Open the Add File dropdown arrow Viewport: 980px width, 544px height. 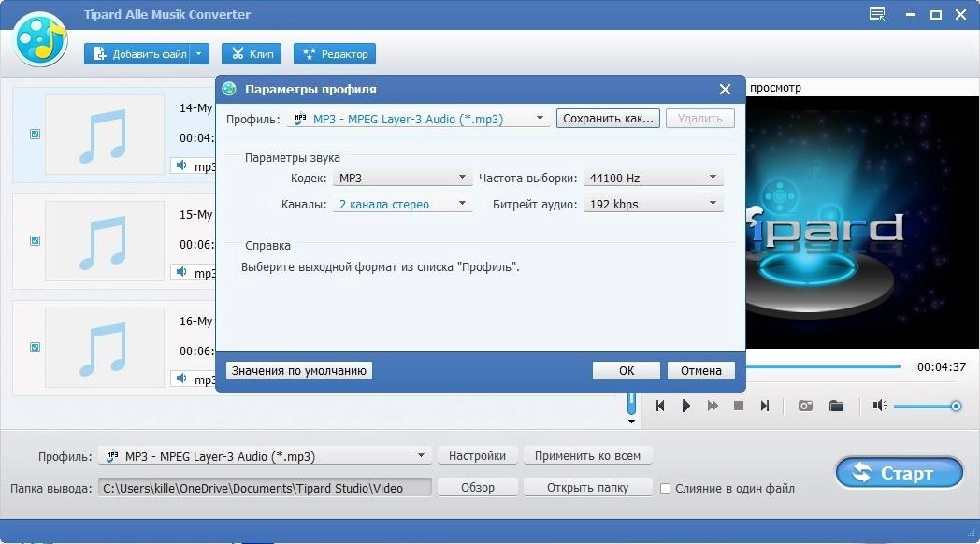(x=199, y=53)
